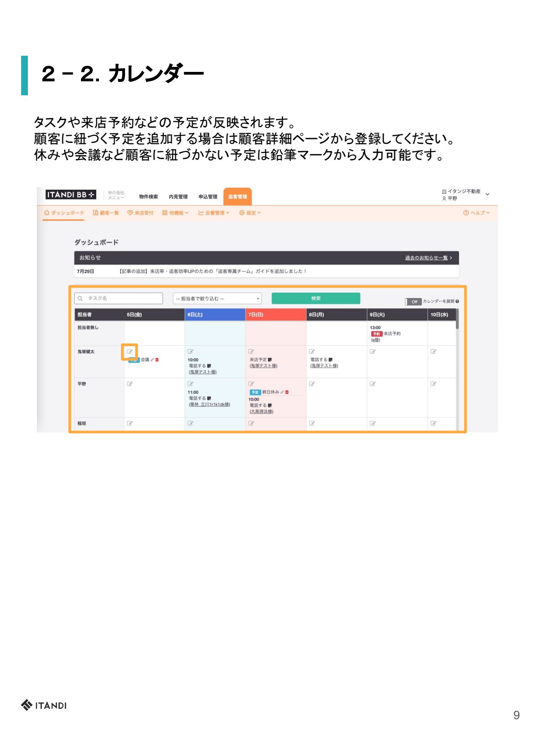Screen dimensions: 535x756
Task: Expand 他機能 menu
Action: coord(175,213)
